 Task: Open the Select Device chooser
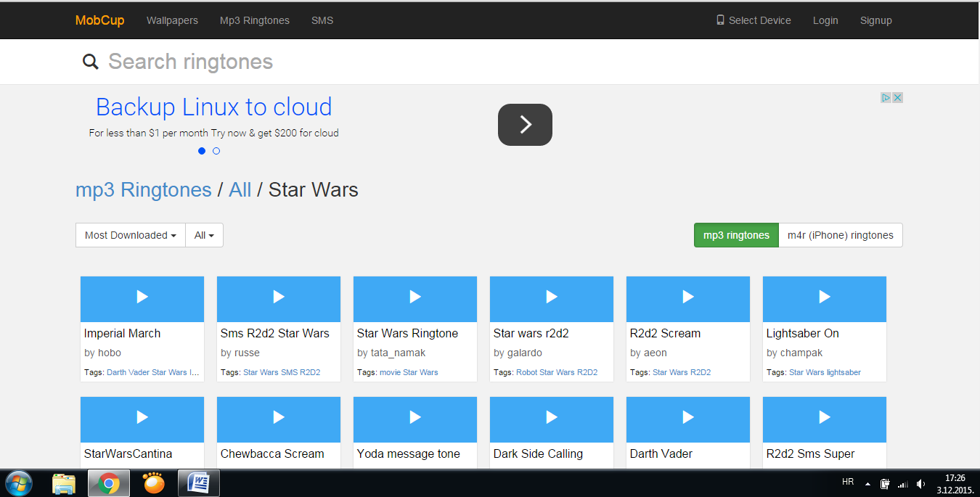point(754,20)
